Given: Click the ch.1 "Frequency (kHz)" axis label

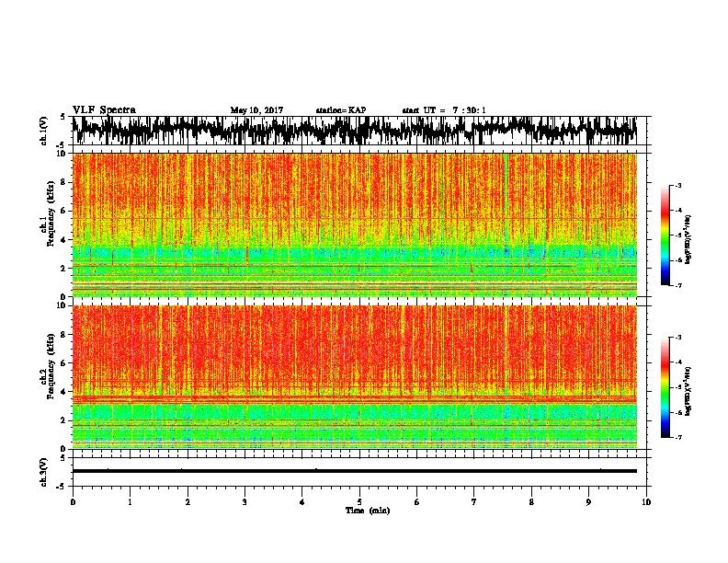Looking at the screenshot, I should [51, 213].
